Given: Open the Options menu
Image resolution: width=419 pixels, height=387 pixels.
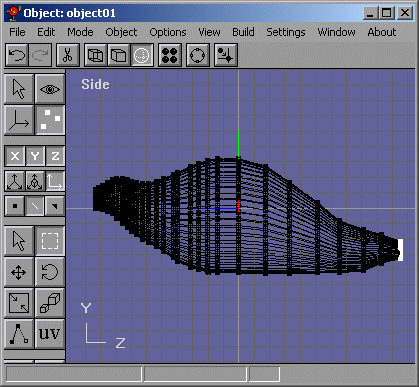Looking at the screenshot, I should [168, 32].
